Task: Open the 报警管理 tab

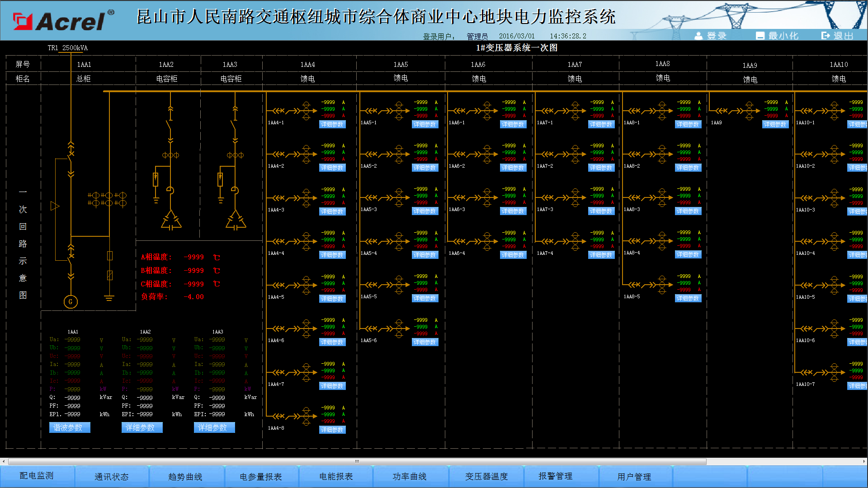Action: coord(555,476)
